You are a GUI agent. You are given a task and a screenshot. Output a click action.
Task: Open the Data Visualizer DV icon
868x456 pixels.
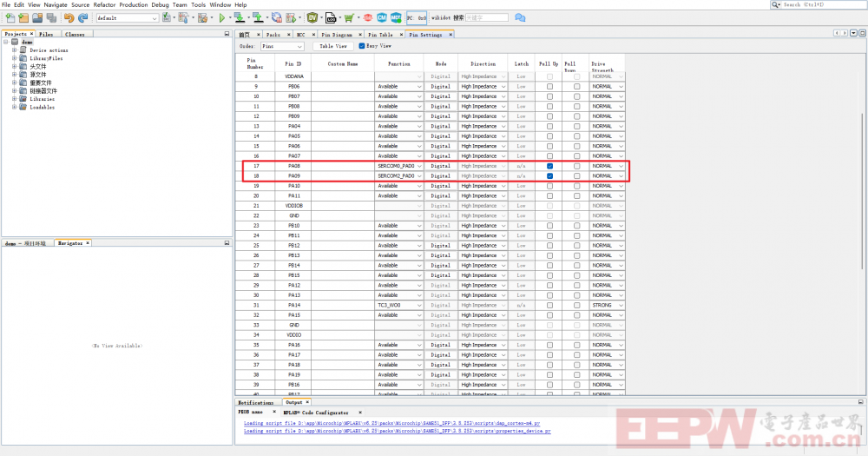(x=312, y=17)
